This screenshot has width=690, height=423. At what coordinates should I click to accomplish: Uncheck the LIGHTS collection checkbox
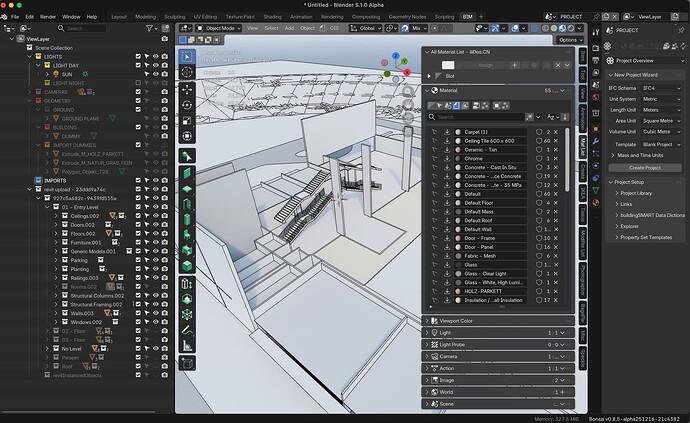[x=138, y=56]
